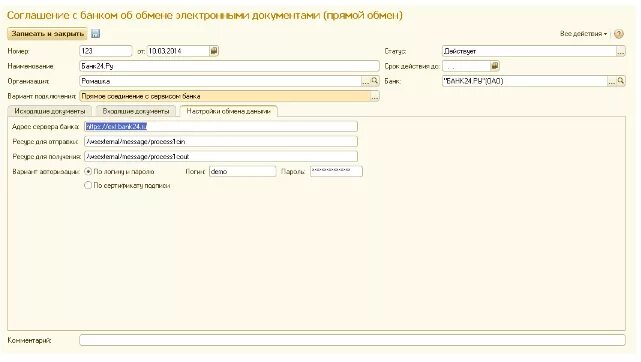Click the save diskette icon

tap(96, 34)
